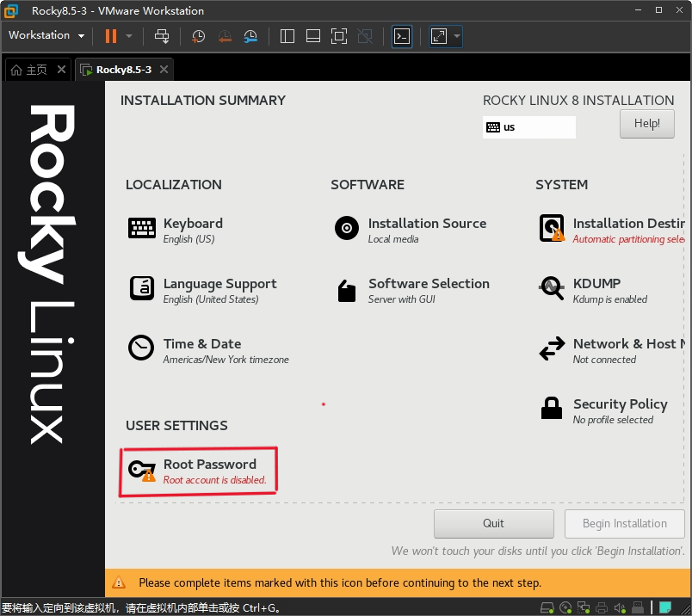The image size is (692, 616).
Task: Click the 'No profile selected' text
Action: (613, 420)
